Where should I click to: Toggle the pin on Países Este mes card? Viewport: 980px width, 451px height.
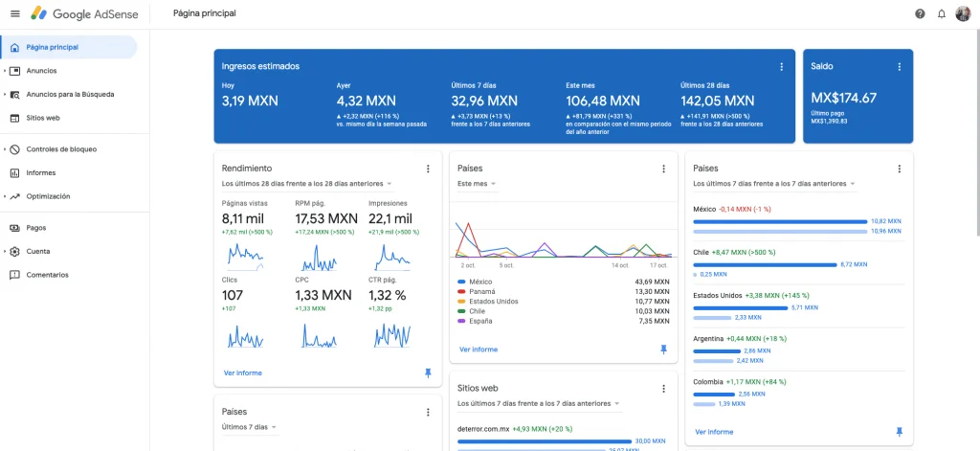664,350
